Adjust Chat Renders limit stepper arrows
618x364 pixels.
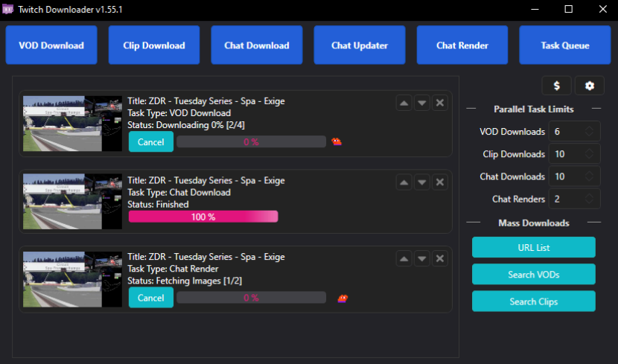click(x=589, y=199)
